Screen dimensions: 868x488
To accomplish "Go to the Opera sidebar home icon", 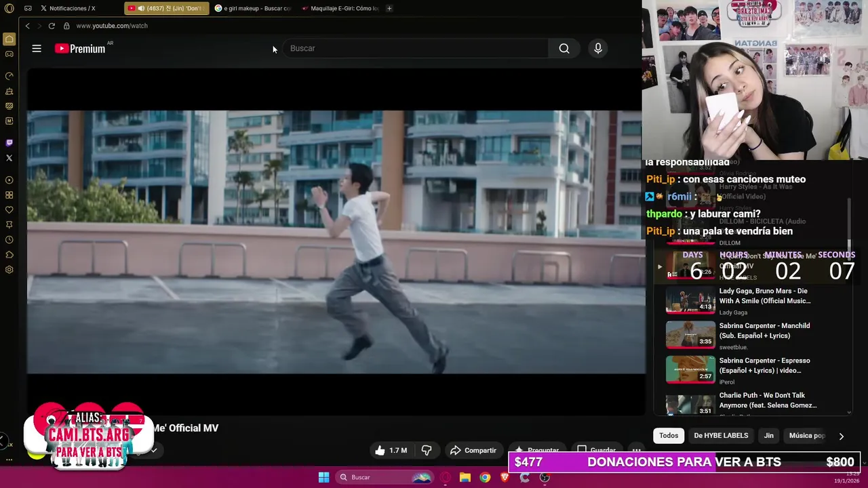I will coord(9,39).
